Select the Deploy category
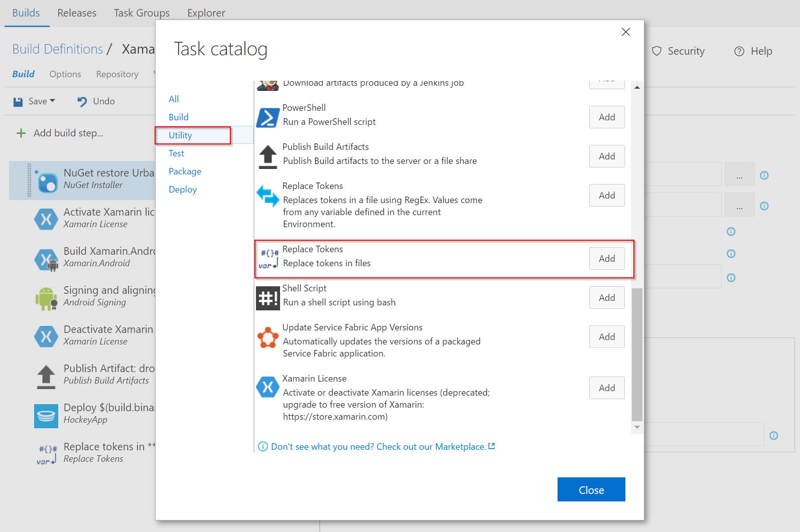 click(183, 190)
